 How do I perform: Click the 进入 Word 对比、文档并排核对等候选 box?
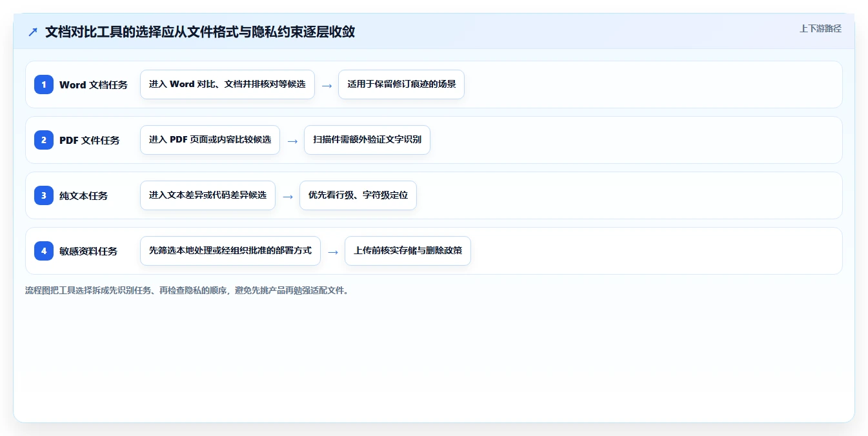[227, 84]
